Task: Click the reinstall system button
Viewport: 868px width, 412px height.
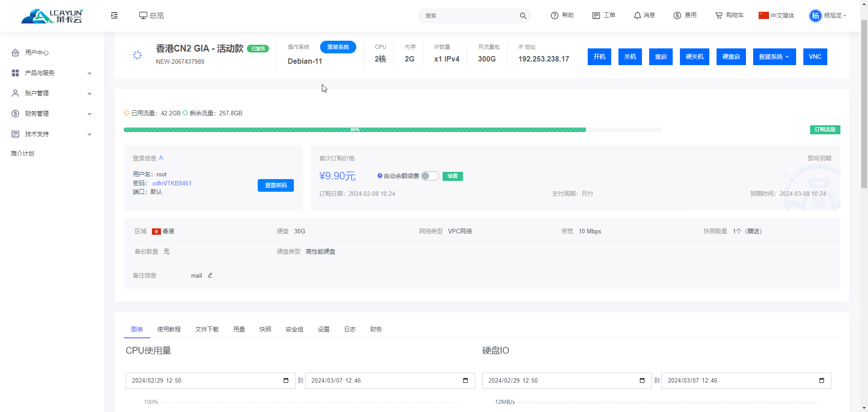Action: [338, 47]
